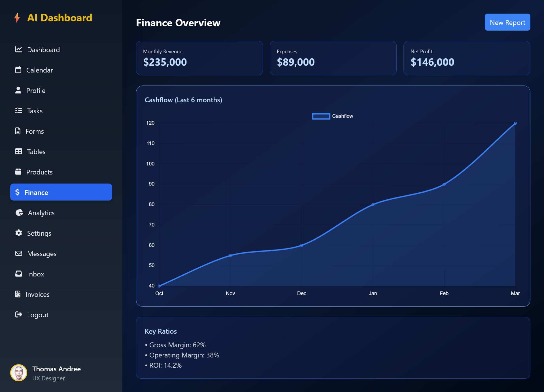
Task: Open the Analytics section
Action: coord(61,213)
